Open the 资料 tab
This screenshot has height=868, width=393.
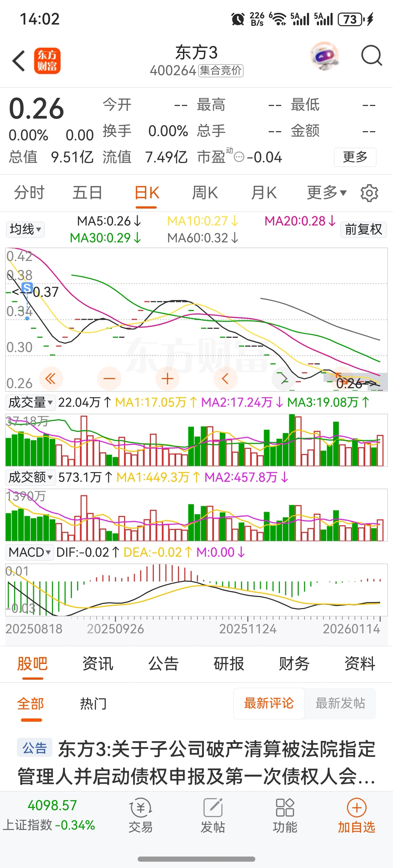[360, 664]
